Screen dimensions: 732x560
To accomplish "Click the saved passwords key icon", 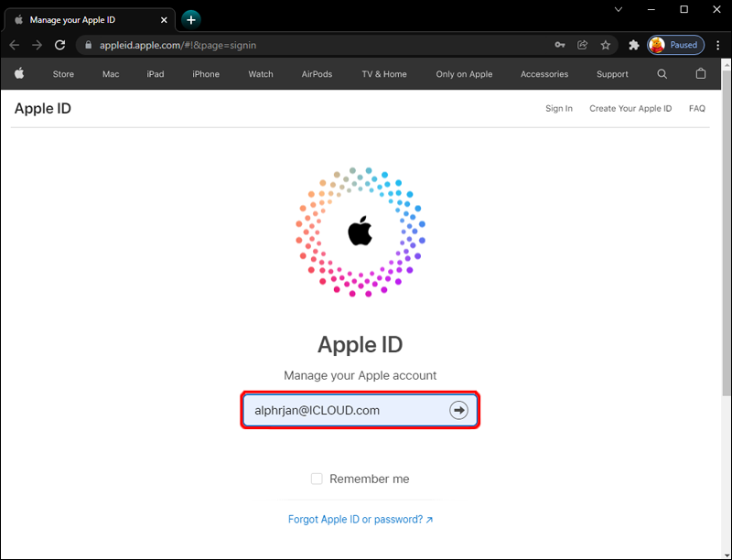I will (x=560, y=45).
